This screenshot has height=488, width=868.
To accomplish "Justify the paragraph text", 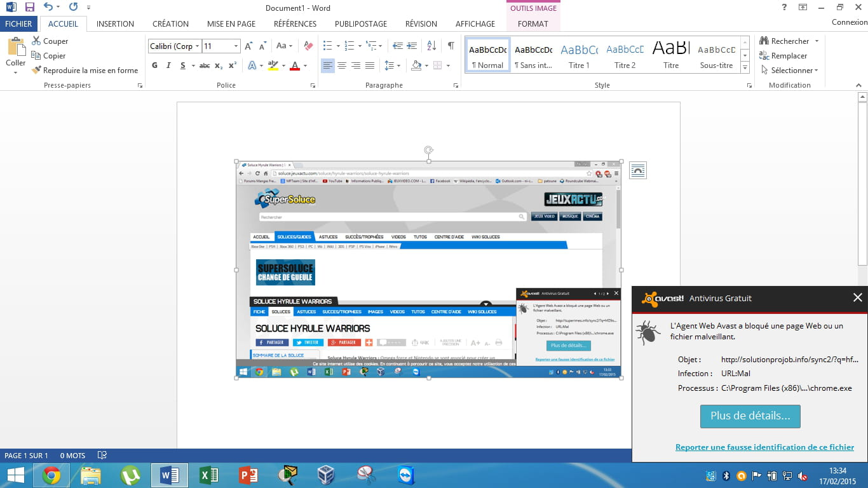I will pyautogui.click(x=370, y=65).
